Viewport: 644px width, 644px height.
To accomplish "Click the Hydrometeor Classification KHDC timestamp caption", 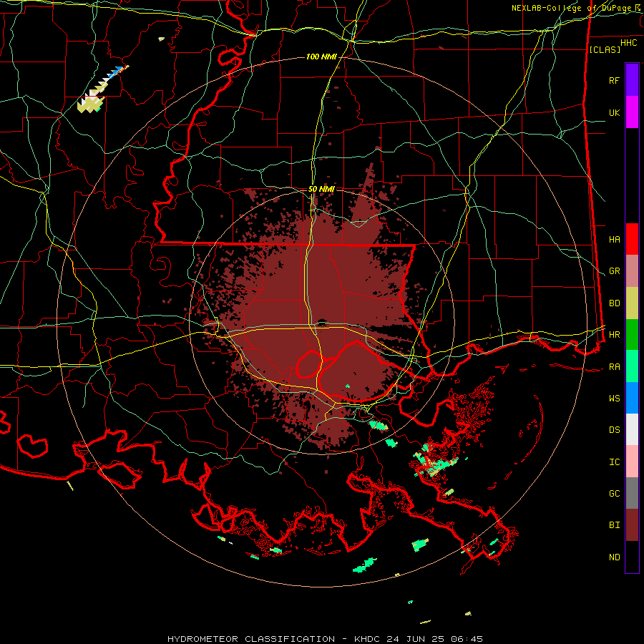I will pos(325,639).
